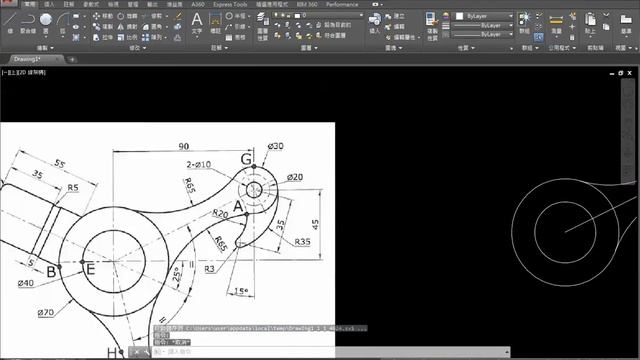Open the application menu red A button

[9, 4]
